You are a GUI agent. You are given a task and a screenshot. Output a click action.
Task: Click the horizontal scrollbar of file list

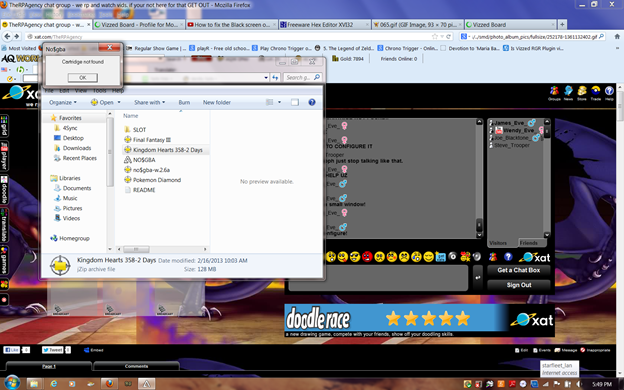point(162,249)
